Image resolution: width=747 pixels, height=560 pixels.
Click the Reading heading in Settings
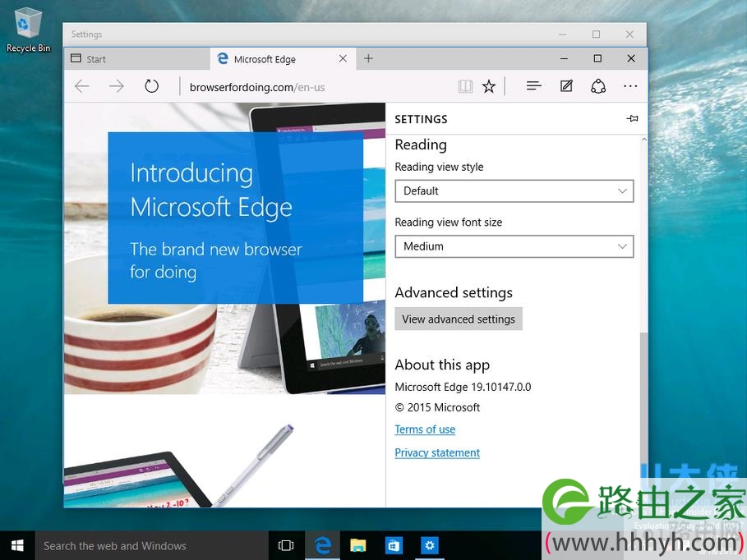[421, 145]
